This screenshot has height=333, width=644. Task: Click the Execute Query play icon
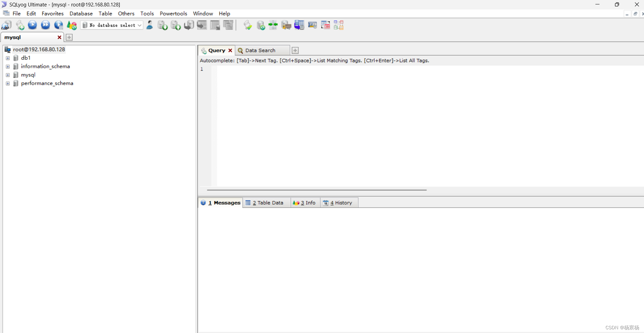[x=32, y=25]
